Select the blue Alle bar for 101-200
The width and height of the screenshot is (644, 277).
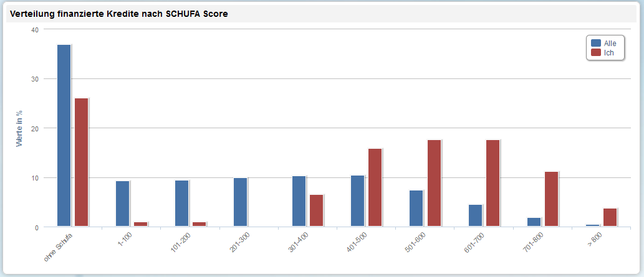pyautogui.click(x=181, y=203)
